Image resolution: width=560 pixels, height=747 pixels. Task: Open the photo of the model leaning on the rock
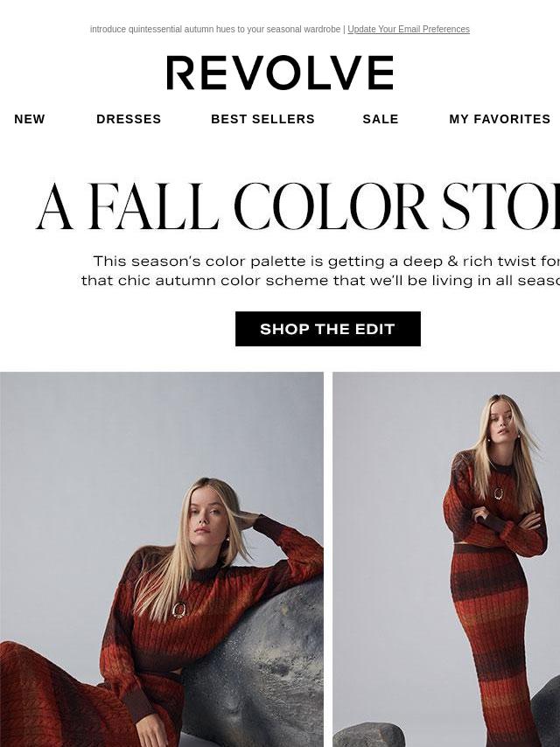point(162,559)
